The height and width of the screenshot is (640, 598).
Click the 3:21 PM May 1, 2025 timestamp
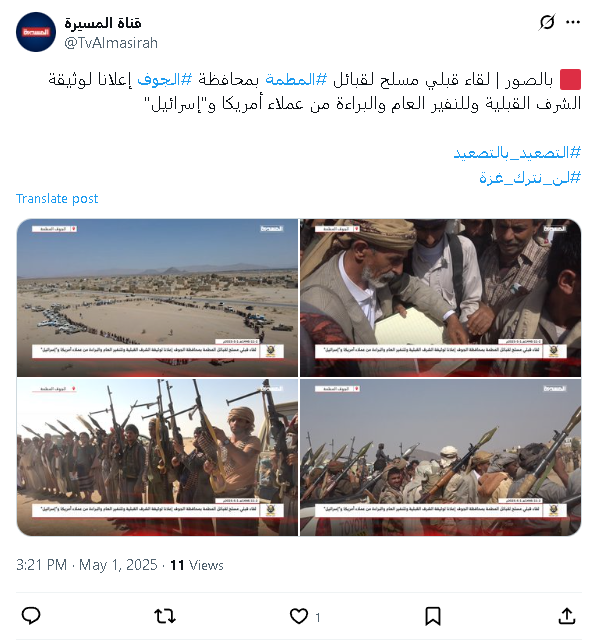87,565
